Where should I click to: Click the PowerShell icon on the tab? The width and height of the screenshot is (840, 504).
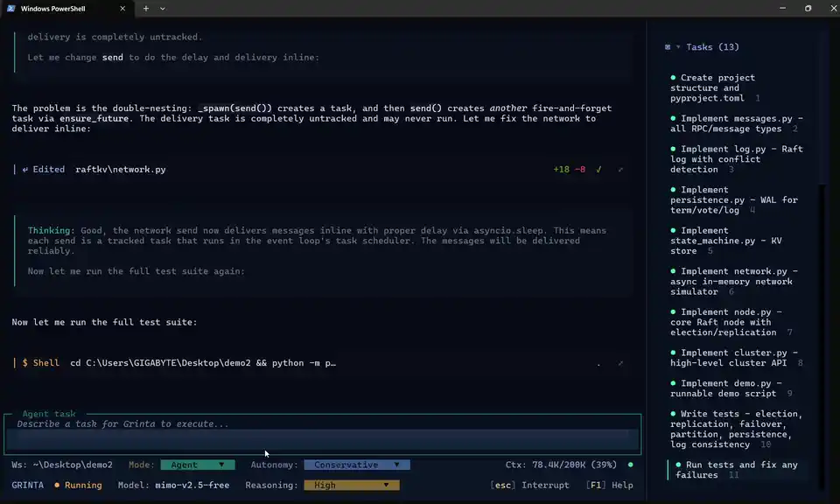[10, 9]
